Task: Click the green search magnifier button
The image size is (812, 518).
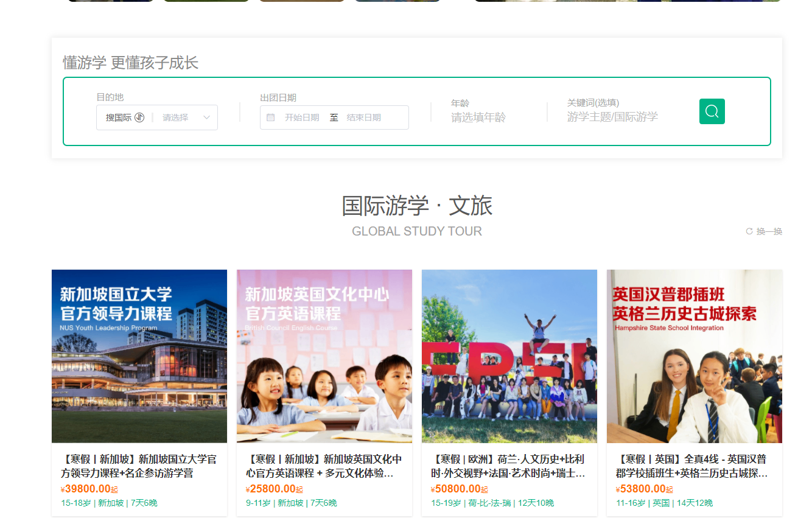Action: tap(712, 111)
